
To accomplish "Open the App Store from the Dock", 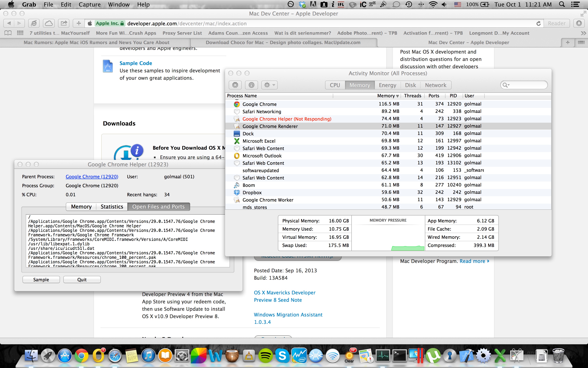I will 65,356.
